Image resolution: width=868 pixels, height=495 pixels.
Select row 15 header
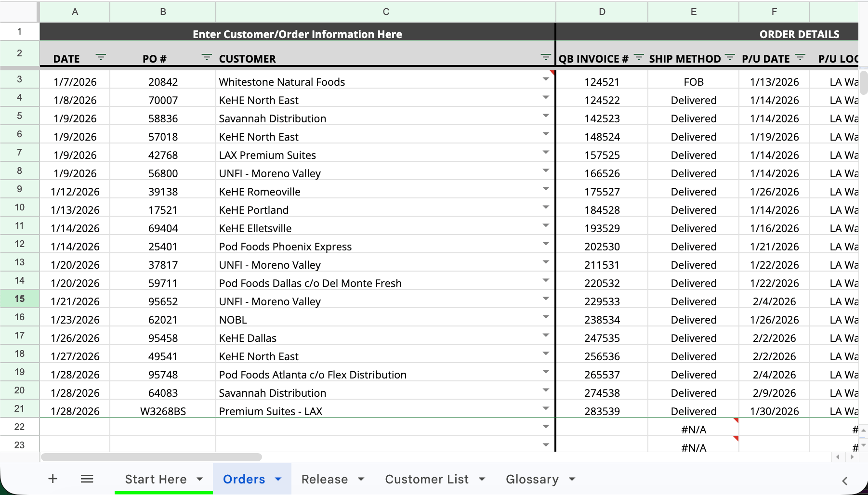coord(19,299)
